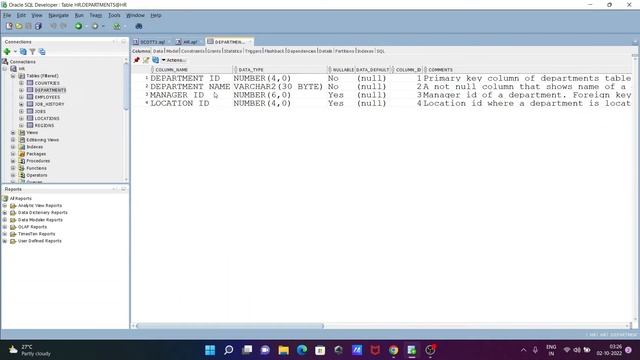Expand the EMPLOYEES table node
The height and width of the screenshot is (360, 640).
(x=21, y=97)
